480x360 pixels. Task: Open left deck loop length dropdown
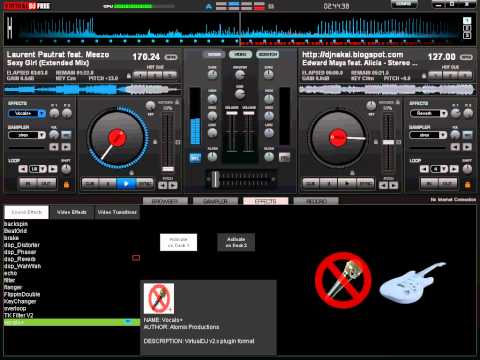[x=43, y=169]
